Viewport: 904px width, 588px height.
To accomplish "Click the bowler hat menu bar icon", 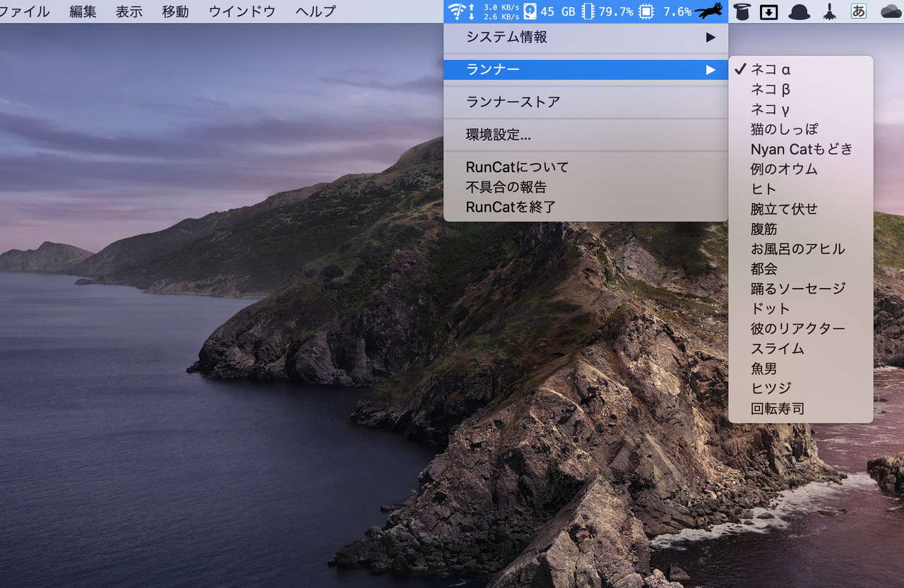I will pyautogui.click(x=799, y=11).
